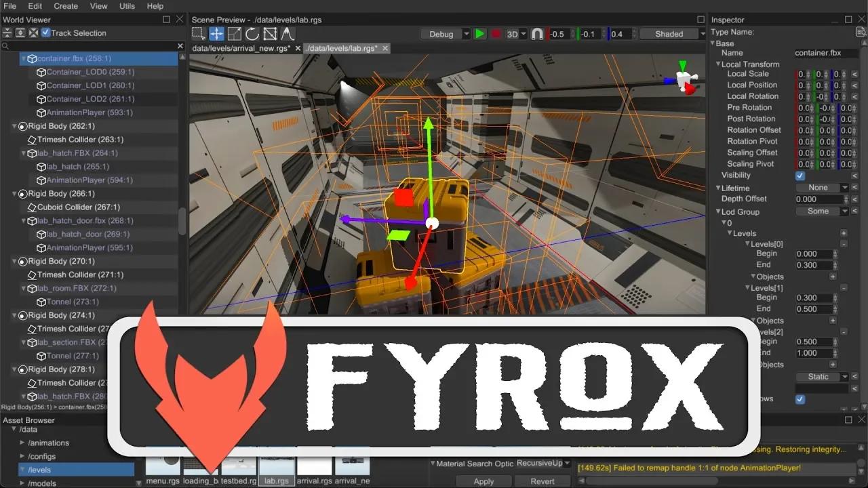868x488 pixels.
Task: Open the navmesh editing tool
Action: (269, 33)
